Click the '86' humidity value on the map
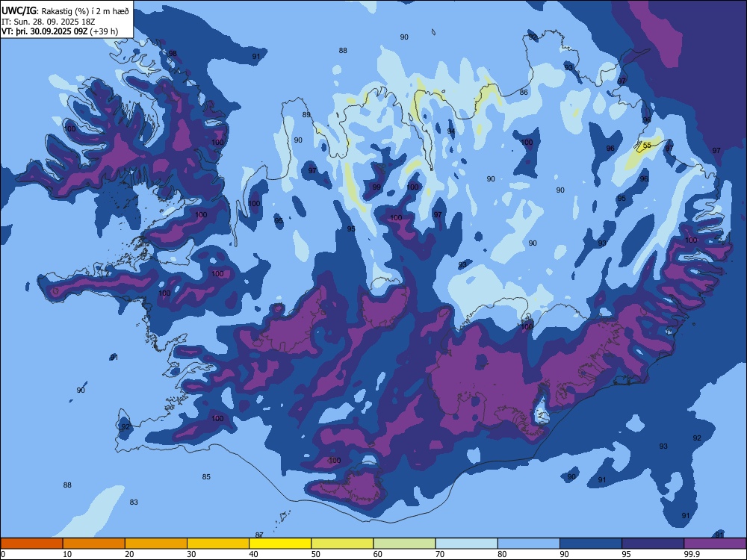The image size is (747, 560). click(x=524, y=93)
